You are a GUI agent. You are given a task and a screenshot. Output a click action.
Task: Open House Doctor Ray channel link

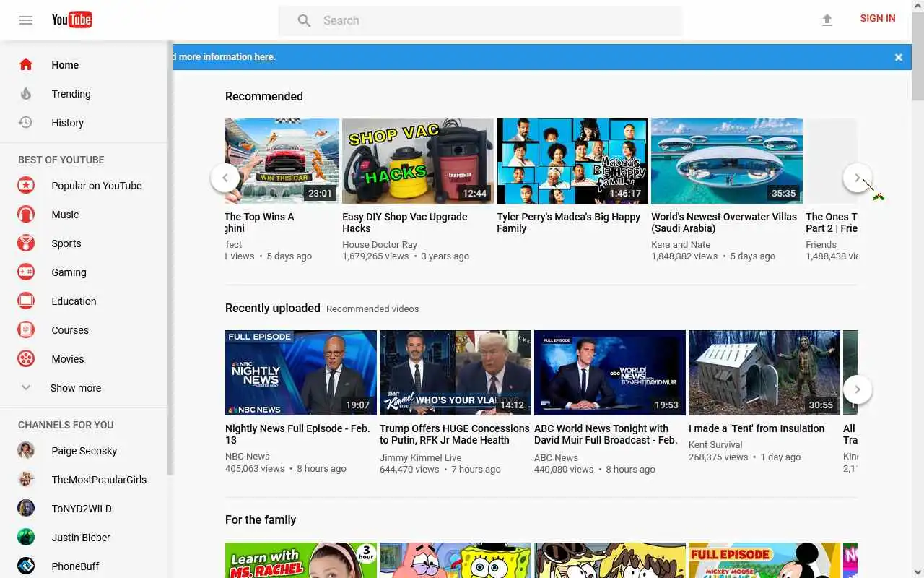tap(380, 245)
